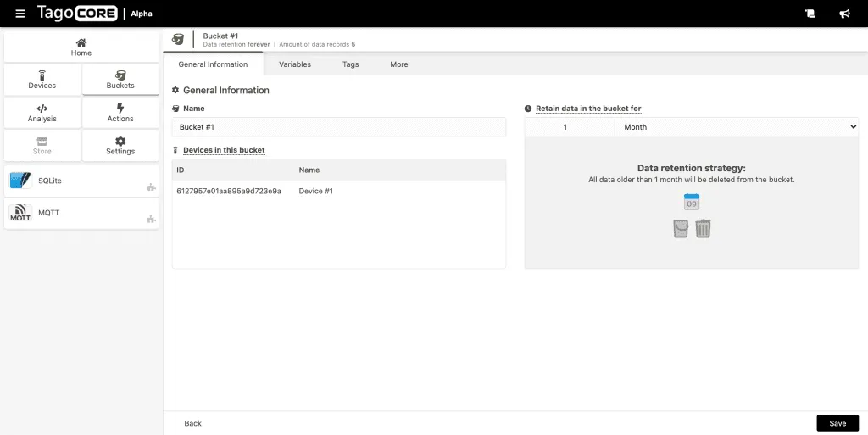Click the retention number field

point(569,127)
